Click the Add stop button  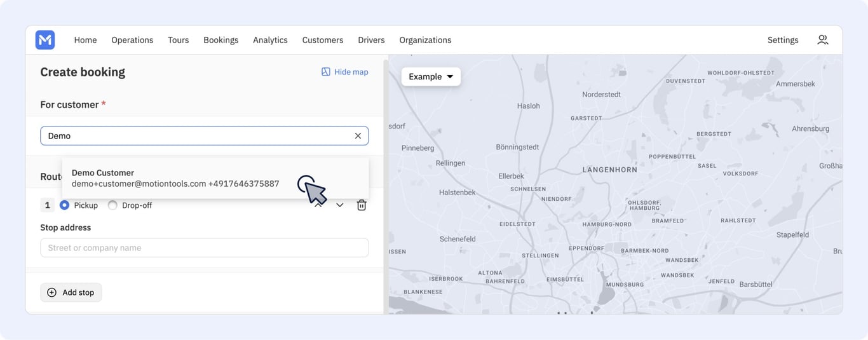[71, 292]
